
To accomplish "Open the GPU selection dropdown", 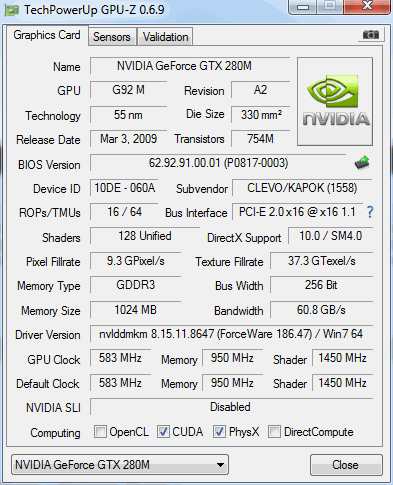I will [120, 465].
